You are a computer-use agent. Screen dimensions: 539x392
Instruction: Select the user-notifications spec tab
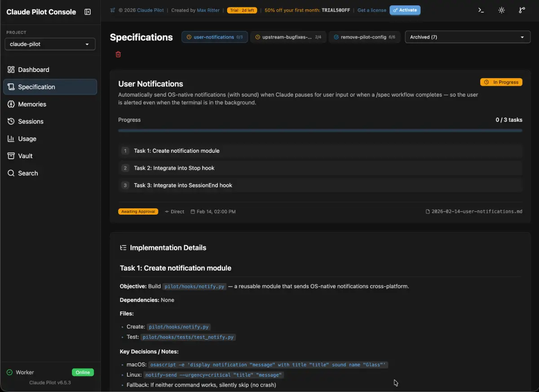[x=214, y=37]
